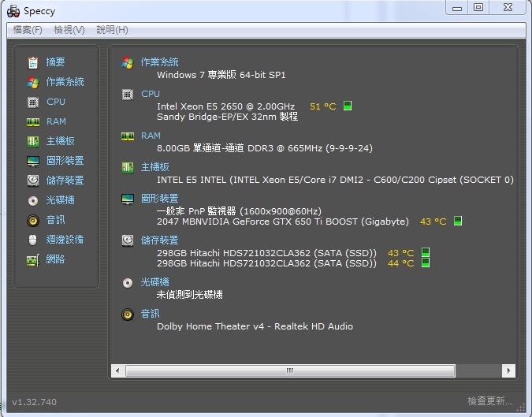Open the 檔案(F) menu
532x417 pixels.
[x=28, y=30]
